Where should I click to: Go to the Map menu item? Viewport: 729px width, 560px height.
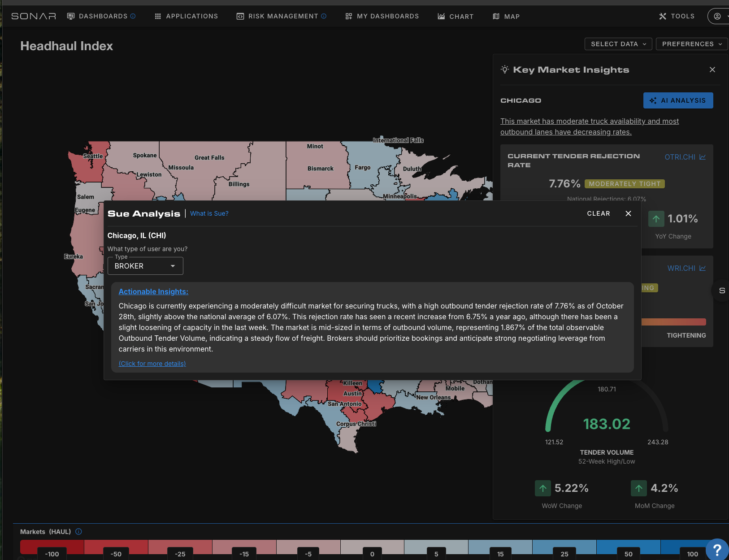(506, 17)
